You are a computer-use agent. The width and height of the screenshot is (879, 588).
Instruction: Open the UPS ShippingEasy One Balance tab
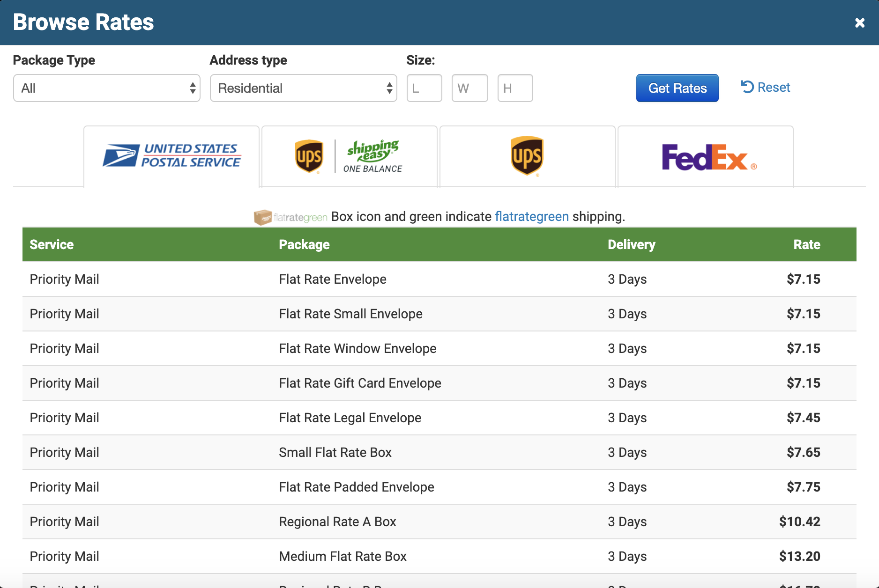tap(349, 156)
